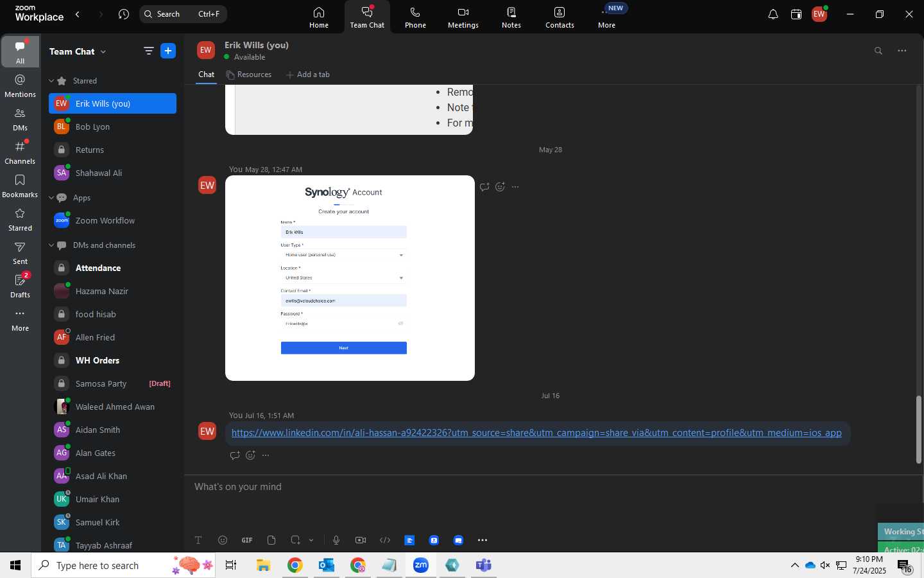Open the Bookmarks sidebar item
924x578 pixels.
20,186
